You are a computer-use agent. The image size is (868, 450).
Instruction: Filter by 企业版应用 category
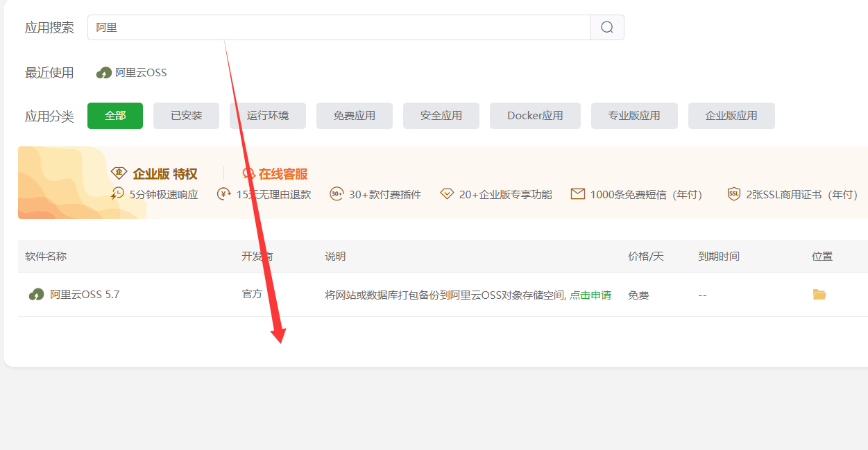(x=731, y=116)
